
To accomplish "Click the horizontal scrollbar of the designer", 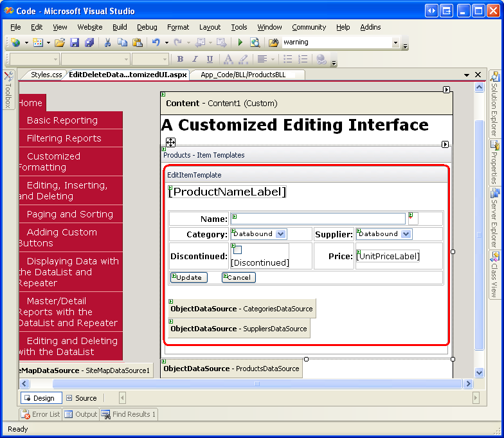I will [257, 383].
